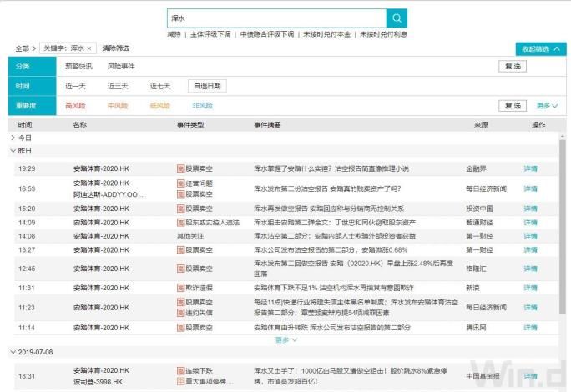Click the 重大事项停牌 tag icon in 18:31 row
571x392 pixels.
(x=181, y=381)
